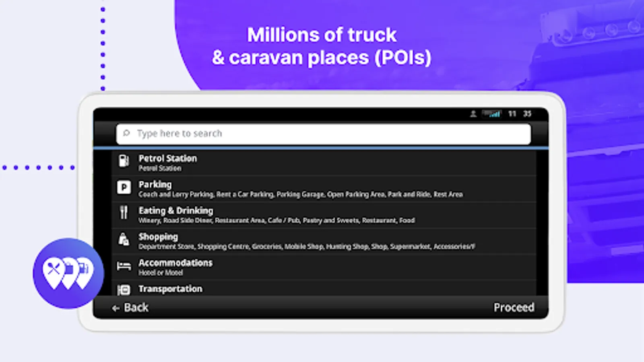Focus the 'Type here to search' field

[324, 134]
